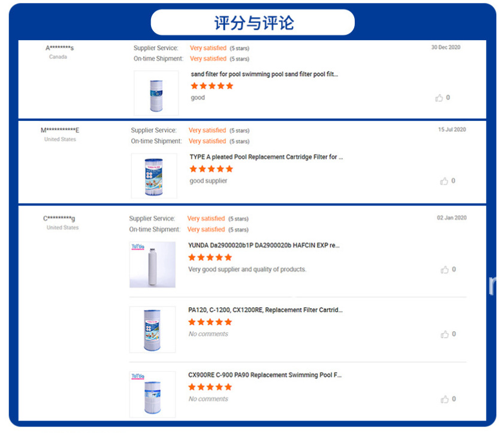Open 'sand filter for pool swimming pool' product link
Image resolution: width=504 pixels, height=433 pixels.
coord(264,74)
